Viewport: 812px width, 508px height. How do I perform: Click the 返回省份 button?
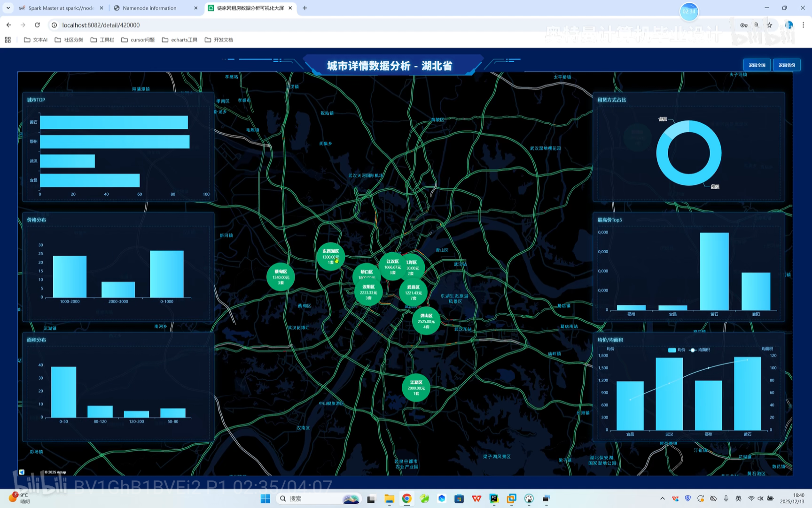pos(787,65)
